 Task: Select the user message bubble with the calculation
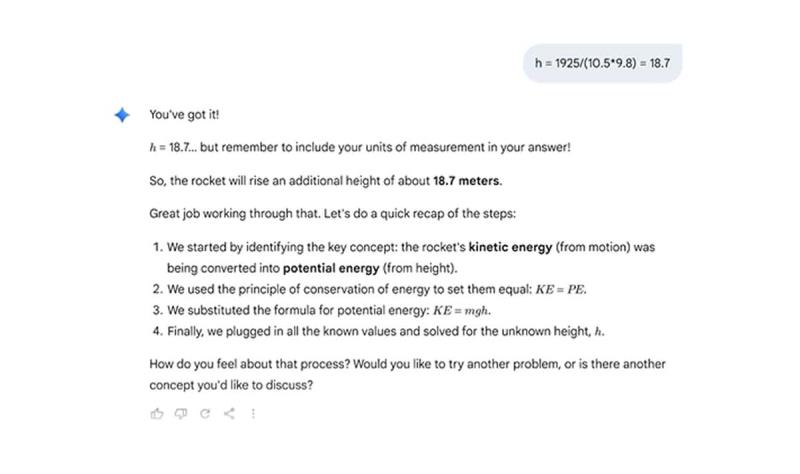pos(602,63)
